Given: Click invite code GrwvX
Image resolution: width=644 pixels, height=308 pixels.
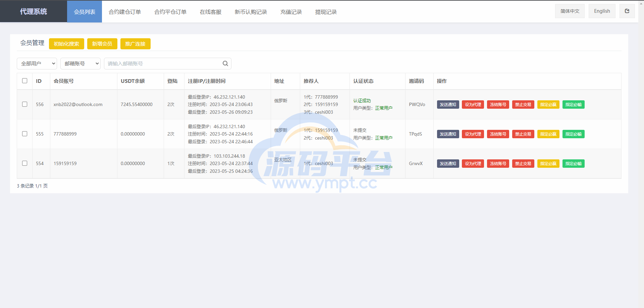Looking at the screenshot, I should click(x=416, y=163).
